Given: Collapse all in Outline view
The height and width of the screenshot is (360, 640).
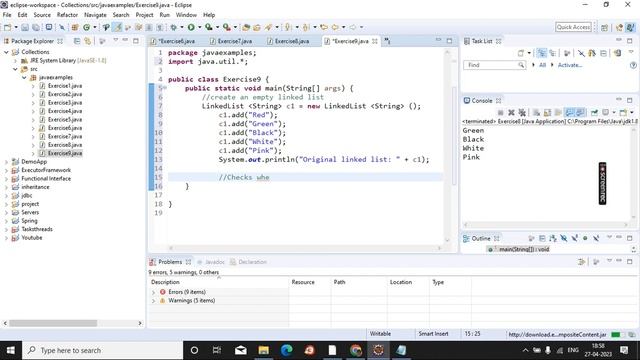Looking at the screenshot, I should (x=542, y=238).
